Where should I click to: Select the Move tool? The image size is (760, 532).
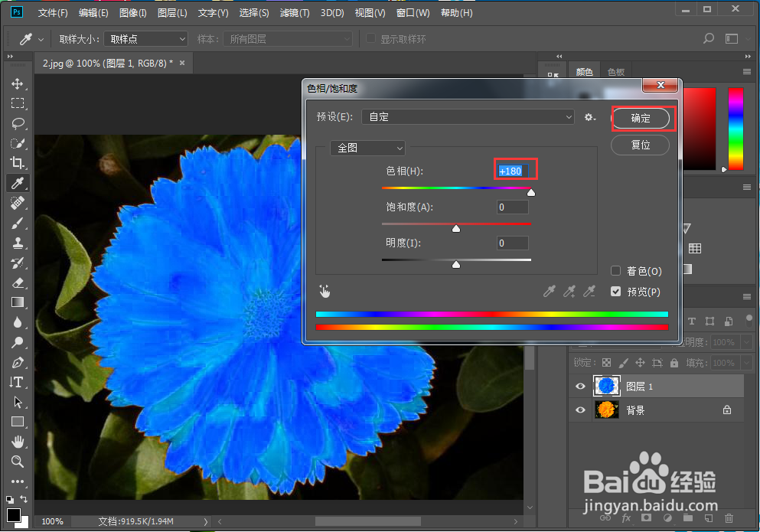18,84
